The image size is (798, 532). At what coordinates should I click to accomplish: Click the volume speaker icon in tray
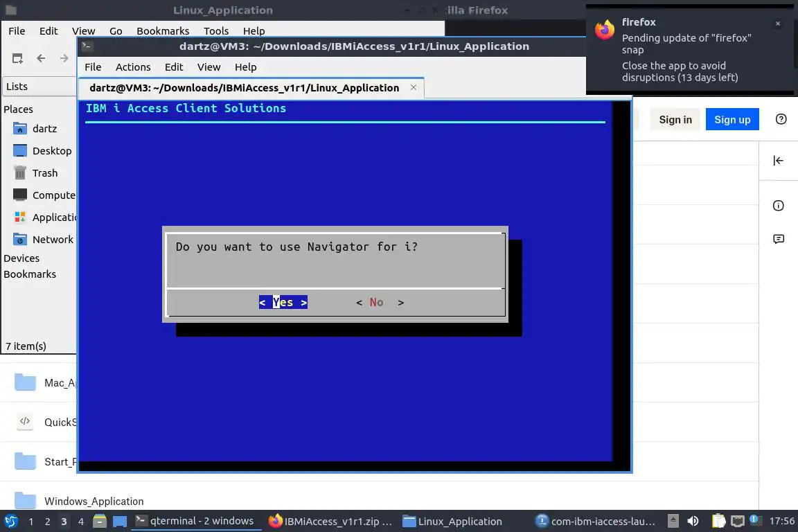point(693,522)
